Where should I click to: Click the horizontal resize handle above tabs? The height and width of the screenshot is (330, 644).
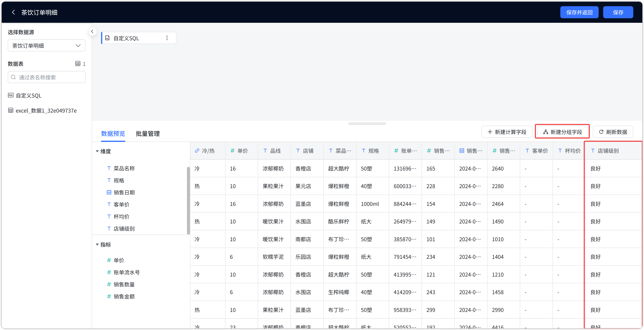pyautogui.click(x=367, y=123)
